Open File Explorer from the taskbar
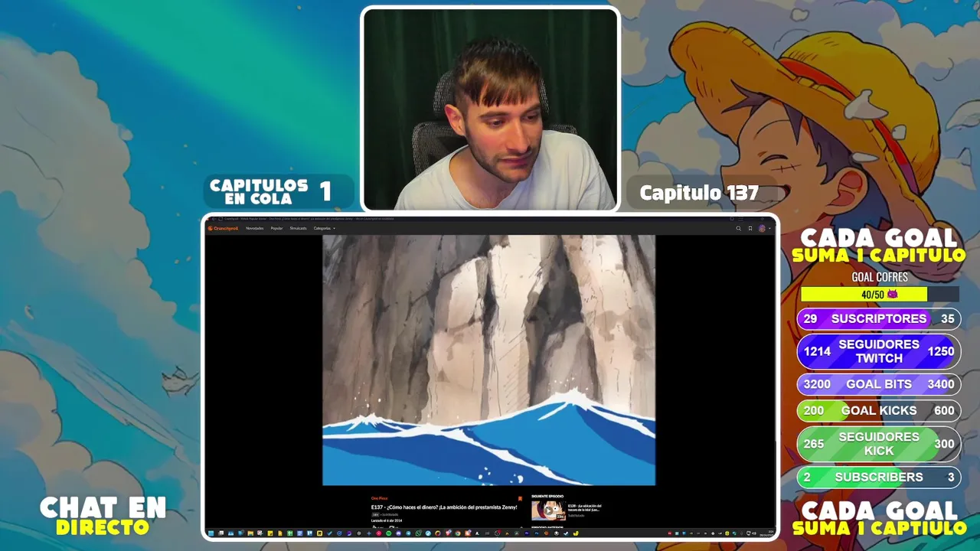980x551 pixels. pos(250,533)
